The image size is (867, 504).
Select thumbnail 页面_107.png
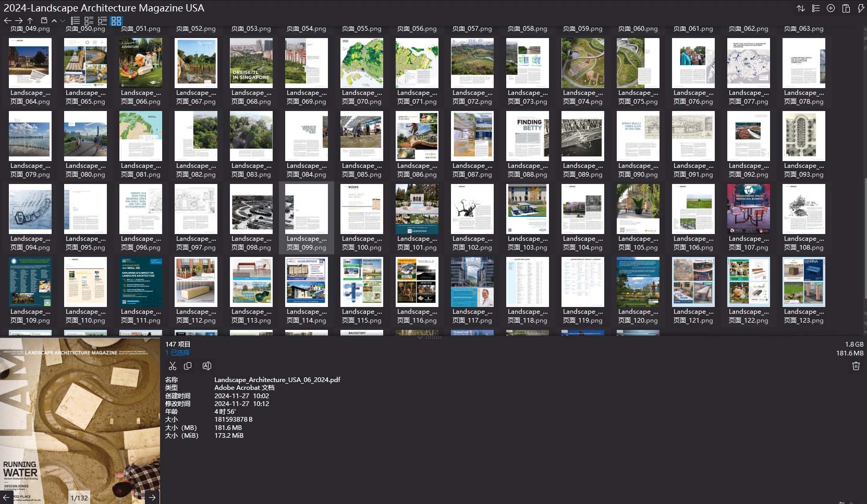749,210
